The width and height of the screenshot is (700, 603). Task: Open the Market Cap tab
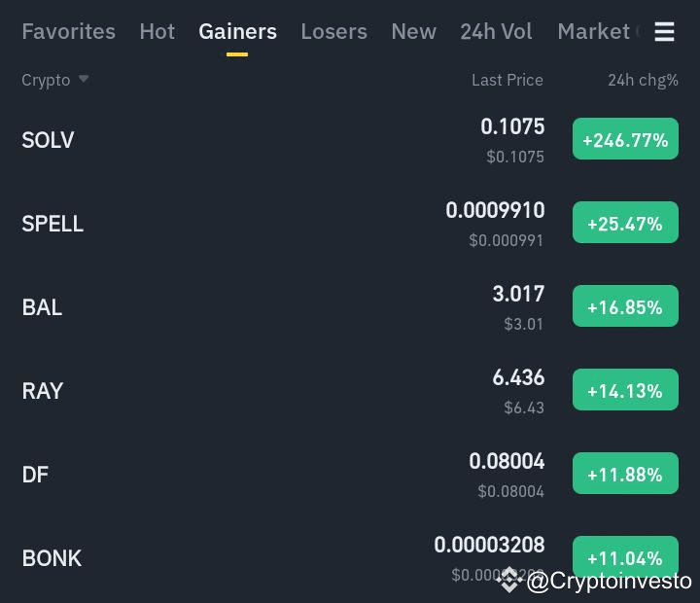595,31
